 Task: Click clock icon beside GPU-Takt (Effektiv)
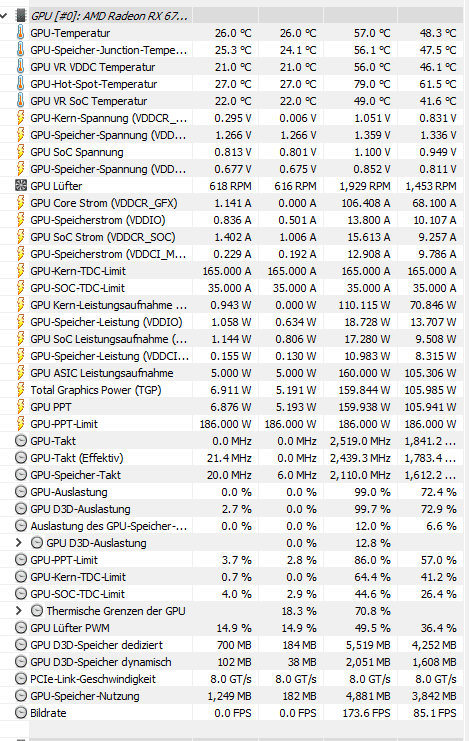(x=21, y=458)
